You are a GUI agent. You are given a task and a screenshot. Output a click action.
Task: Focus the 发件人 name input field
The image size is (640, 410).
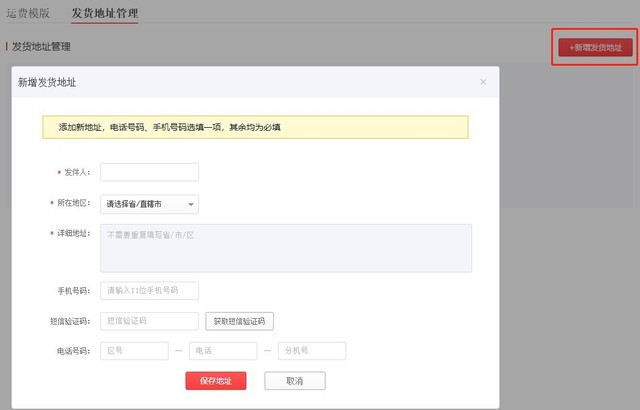tap(149, 172)
